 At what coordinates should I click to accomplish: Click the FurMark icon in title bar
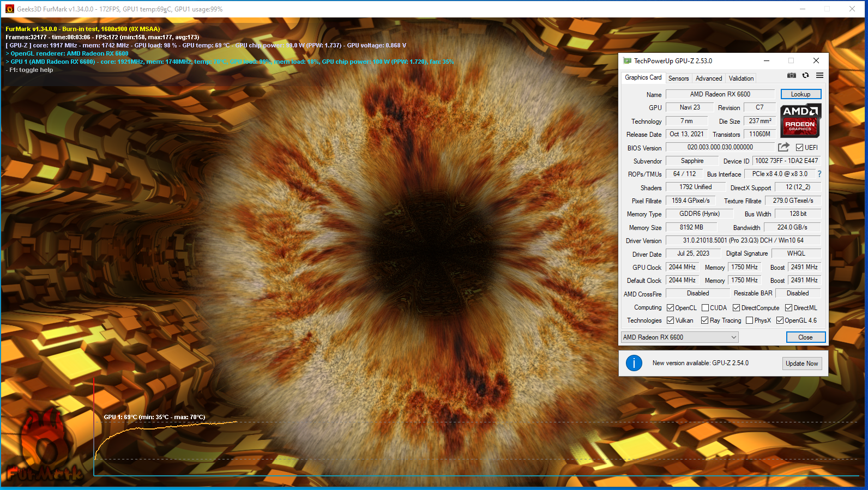[9, 9]
